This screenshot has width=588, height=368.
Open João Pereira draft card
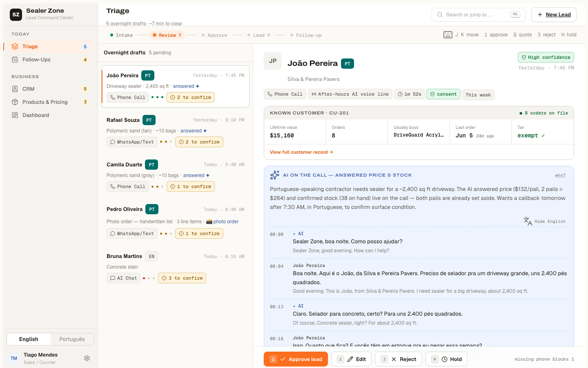pos(175,86)
